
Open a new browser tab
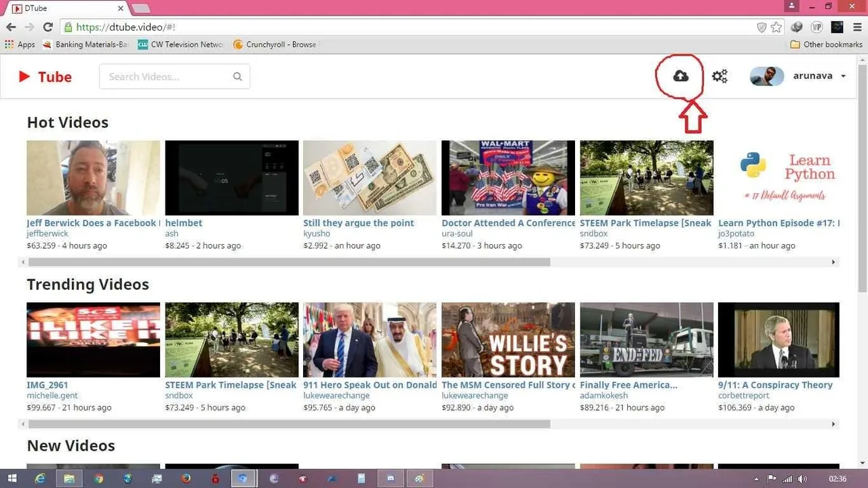140,8
